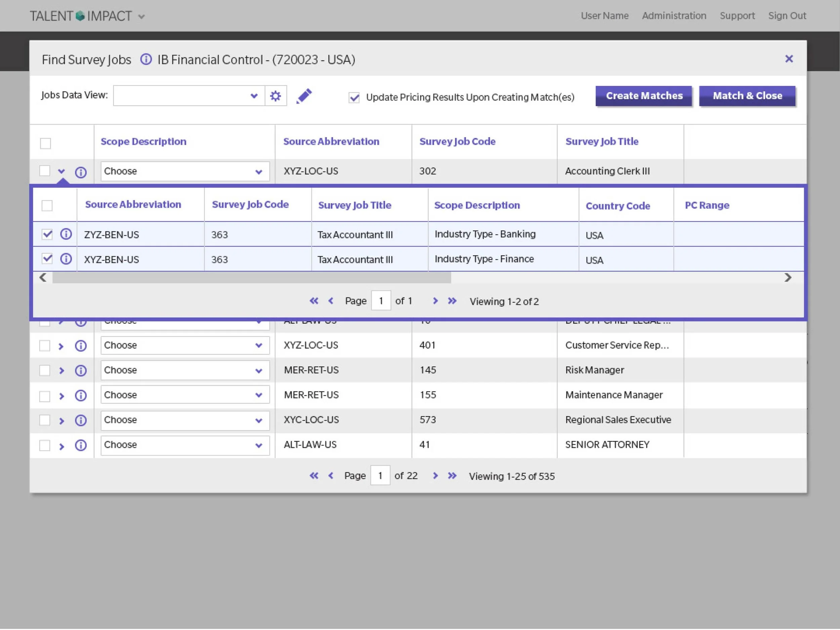The height and width of the screenshot is (630, 840).
Task: Click the Create Matches button
Action: (644, 96)
